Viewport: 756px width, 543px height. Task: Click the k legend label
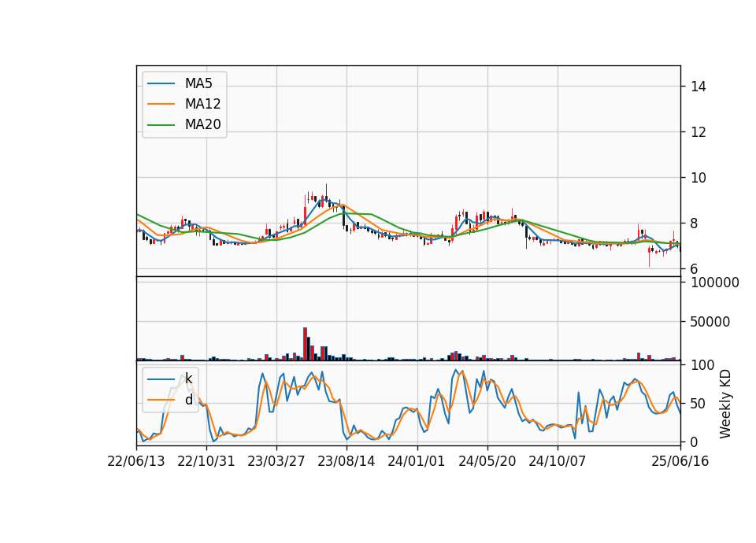(188, 379)
